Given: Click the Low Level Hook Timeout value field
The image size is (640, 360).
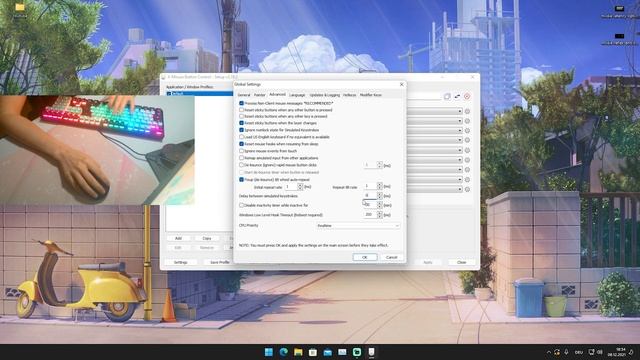Looking at the screenshot, I should coord(370,214).
